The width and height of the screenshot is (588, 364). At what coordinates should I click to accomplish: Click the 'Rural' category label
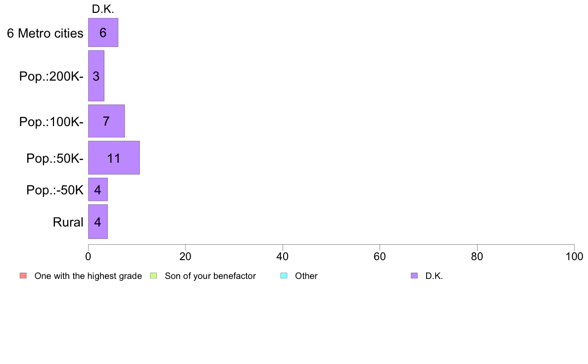point(68,222)
